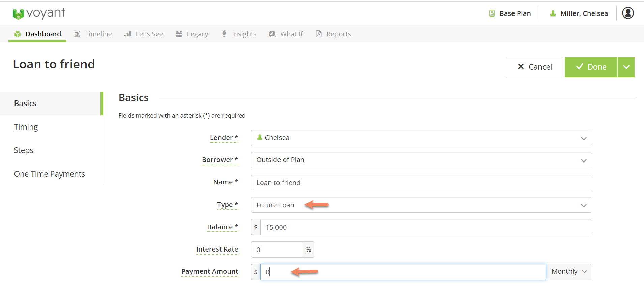Click the Let's See chart icon

128,34
